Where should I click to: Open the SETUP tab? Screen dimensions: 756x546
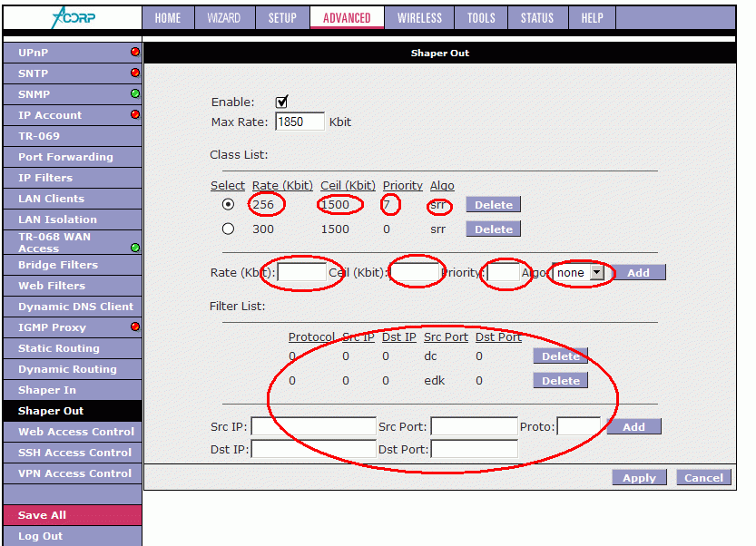282,18
